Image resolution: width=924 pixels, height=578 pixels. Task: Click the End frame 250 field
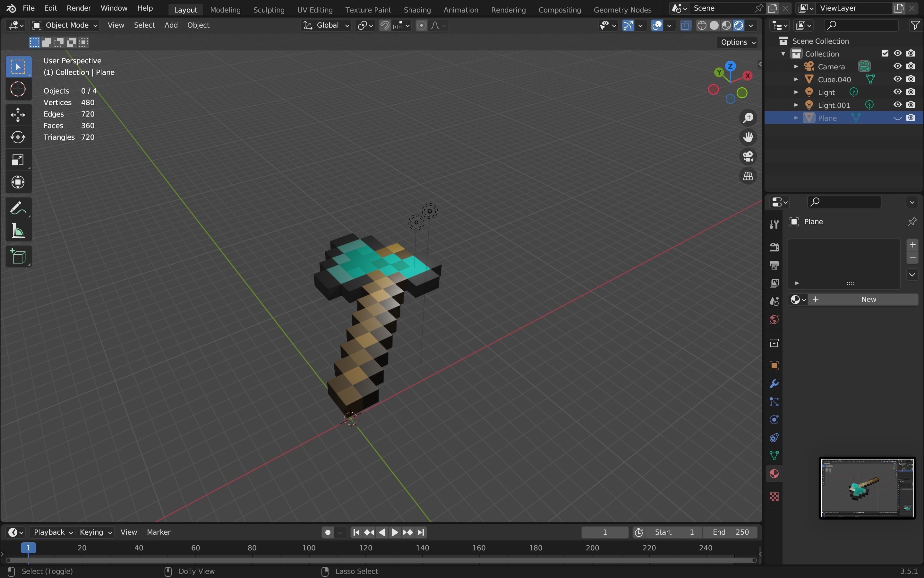[731, 532]
